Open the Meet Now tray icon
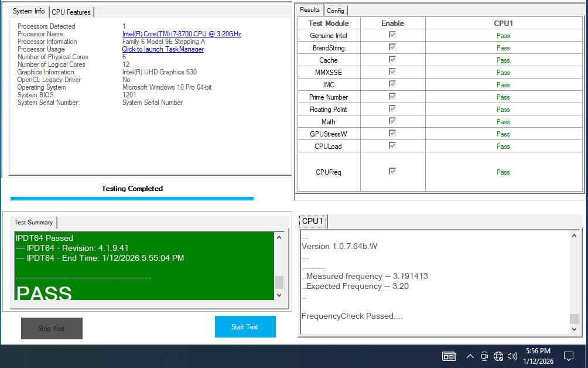This screenshot has height=368, width=588. click(x=484, y=356)
